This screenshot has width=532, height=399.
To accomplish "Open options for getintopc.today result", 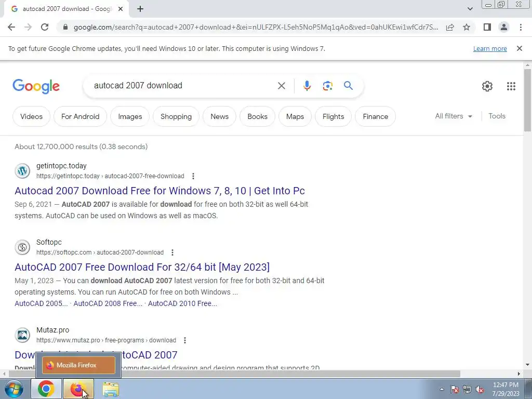I will pos(193,176).
